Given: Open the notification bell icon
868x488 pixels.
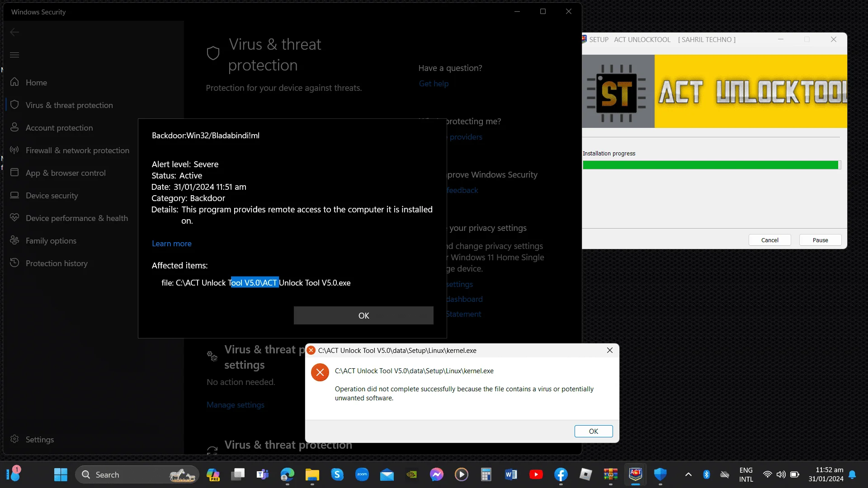Looking at the screenshot, I should point(852,474).
